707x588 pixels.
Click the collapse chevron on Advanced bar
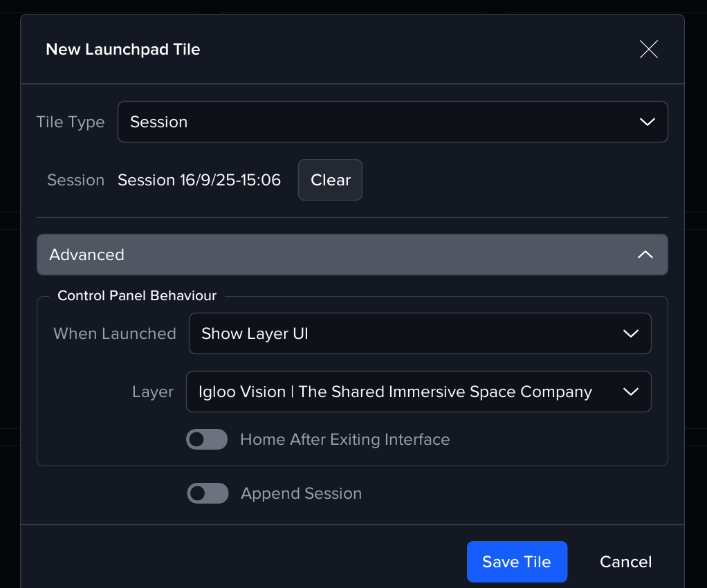click(x=645, y=255)
